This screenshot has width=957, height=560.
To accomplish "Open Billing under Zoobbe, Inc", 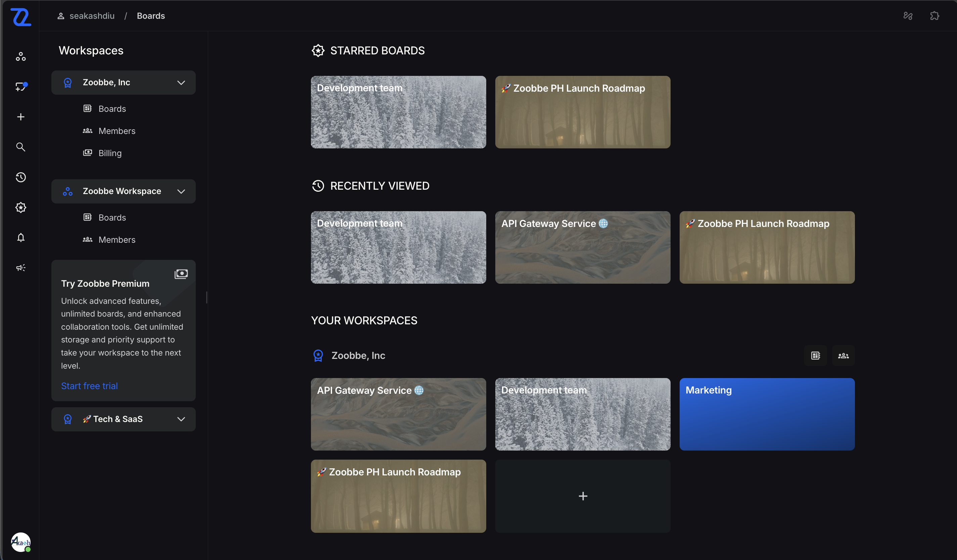I will [110, 153].
